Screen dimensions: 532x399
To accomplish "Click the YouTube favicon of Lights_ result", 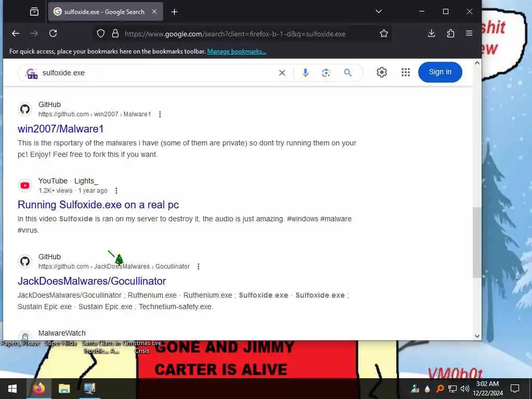I will 25,185.
